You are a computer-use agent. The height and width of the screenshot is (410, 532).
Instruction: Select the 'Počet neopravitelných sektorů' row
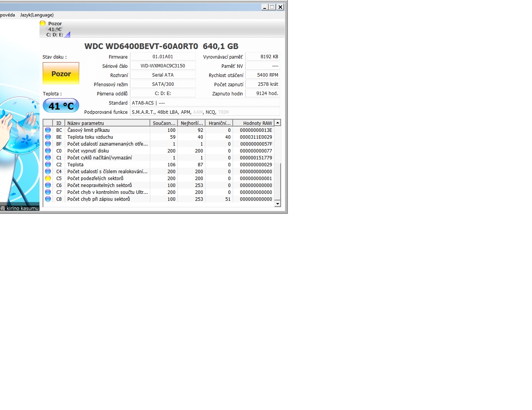click(x=159, y=185)
